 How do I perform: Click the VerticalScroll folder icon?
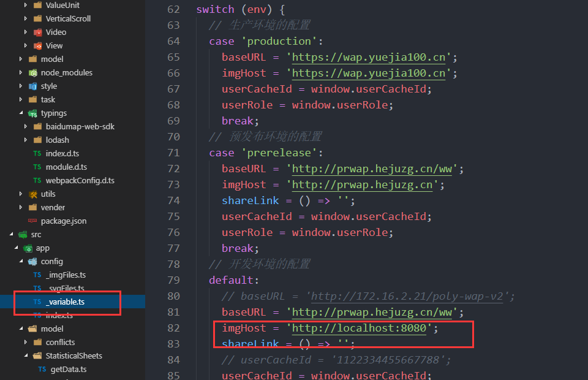[x=37, y=18]
